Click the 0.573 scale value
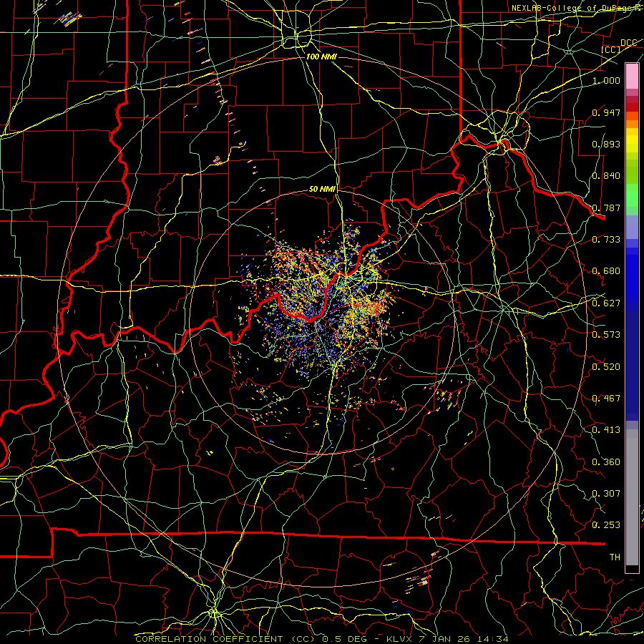 pos(606,335)
